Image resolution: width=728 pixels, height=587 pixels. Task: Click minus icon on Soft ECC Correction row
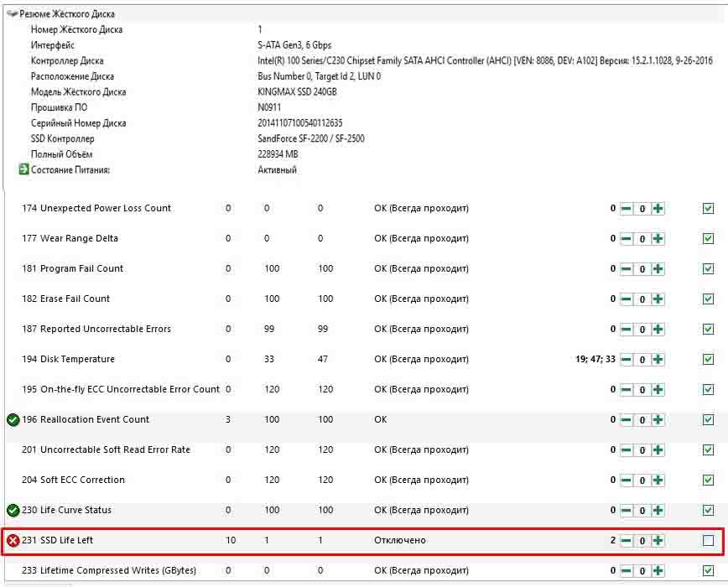627,481
